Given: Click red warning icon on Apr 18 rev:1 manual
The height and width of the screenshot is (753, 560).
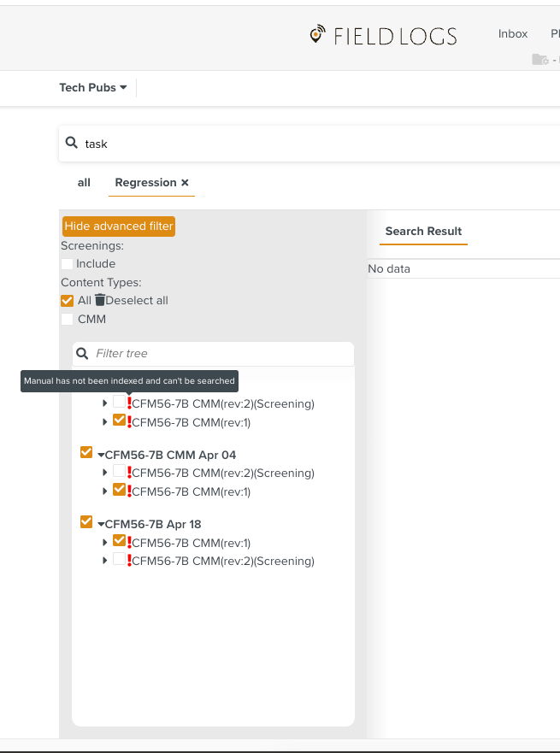Looking at the screenshot, I should (129, 543).
